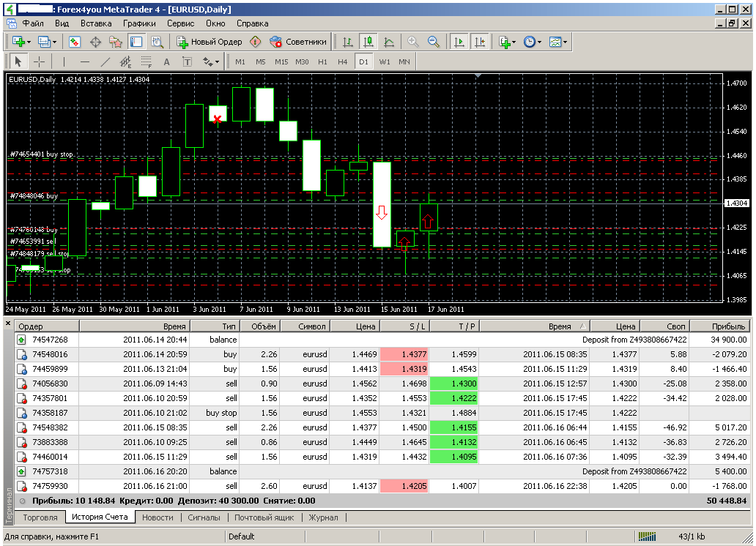
Task: Open the Profiles dropdown arrow
Action: tap(53, 42)
